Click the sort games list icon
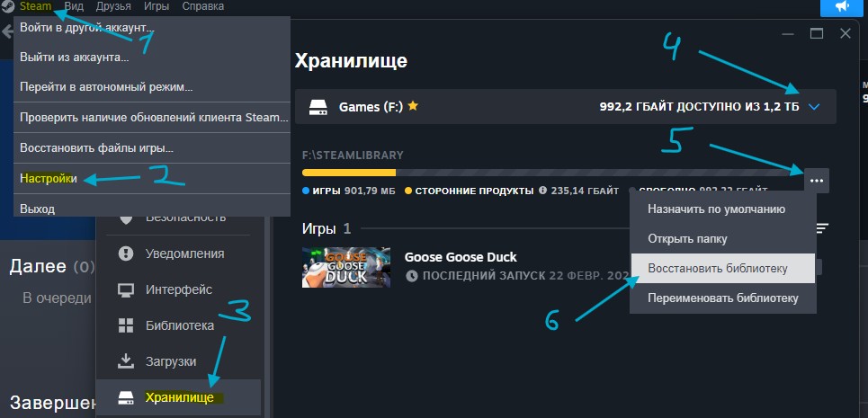This screenshot has width=868, height=418. click(x=823, y=227)
